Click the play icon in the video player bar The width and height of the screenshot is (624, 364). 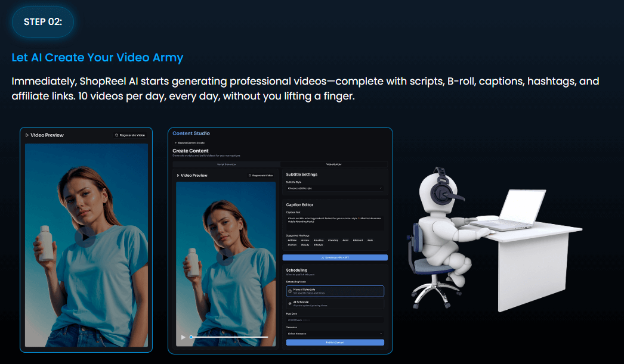(183, 337)
